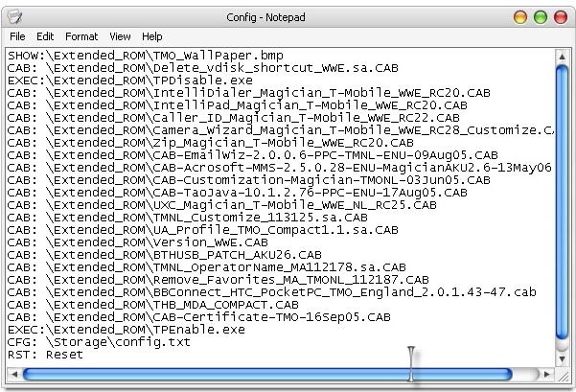Click the horizontal scrollbar left arrow

pos(13,374)
